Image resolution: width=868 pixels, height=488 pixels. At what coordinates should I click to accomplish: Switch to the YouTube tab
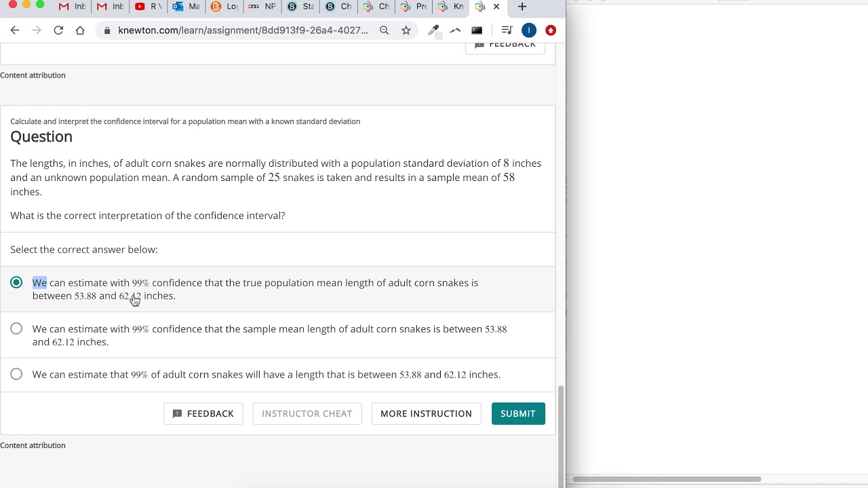tap(149, 7)
